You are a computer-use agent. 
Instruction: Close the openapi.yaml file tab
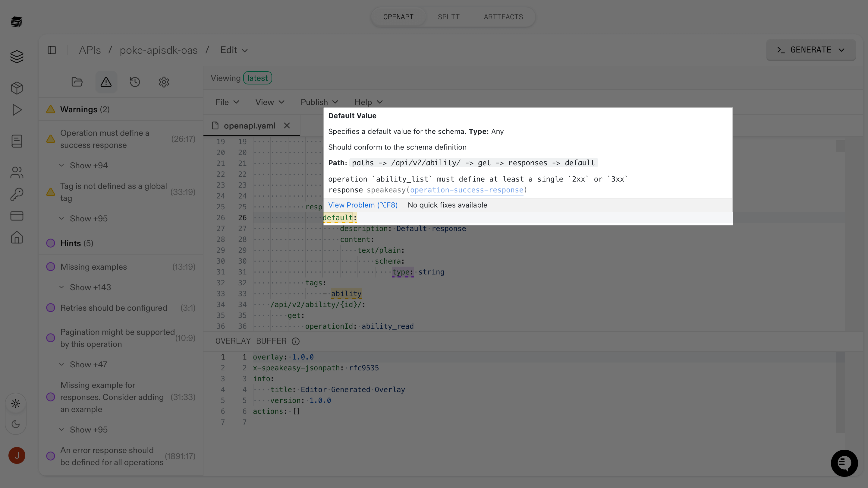point(287,125)
